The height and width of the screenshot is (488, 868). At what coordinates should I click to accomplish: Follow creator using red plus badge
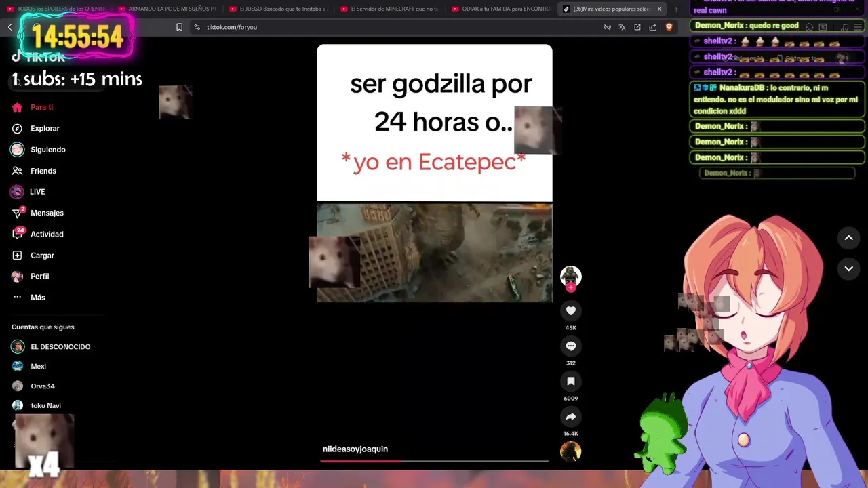click(x=571, y=287)
